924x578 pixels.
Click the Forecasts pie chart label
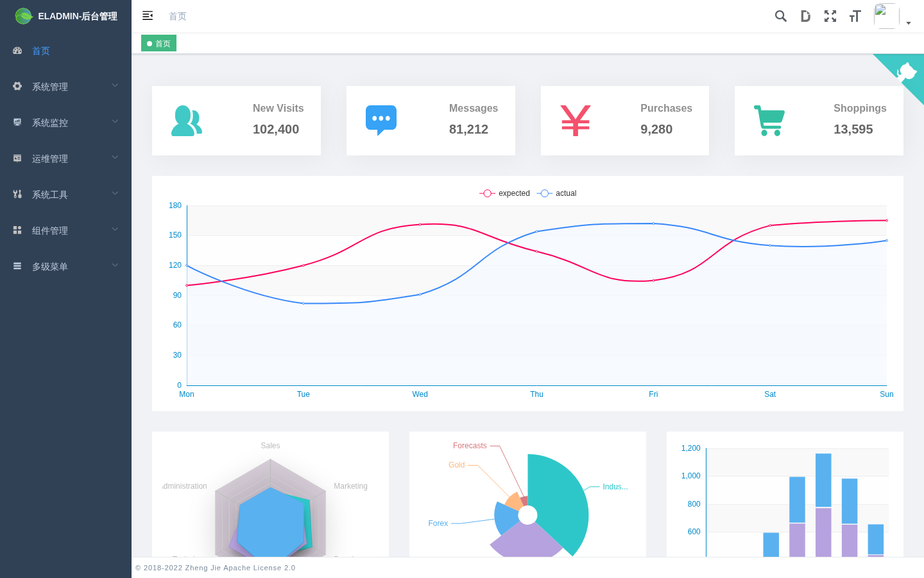470,446
